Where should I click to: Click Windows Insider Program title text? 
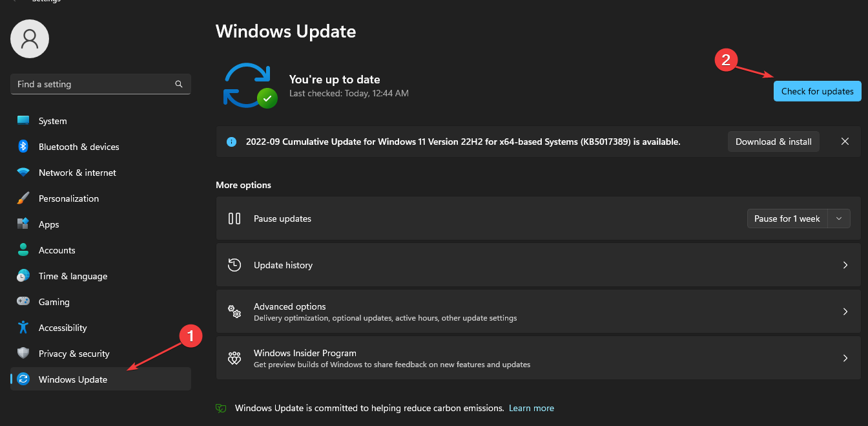click(305, 353)
